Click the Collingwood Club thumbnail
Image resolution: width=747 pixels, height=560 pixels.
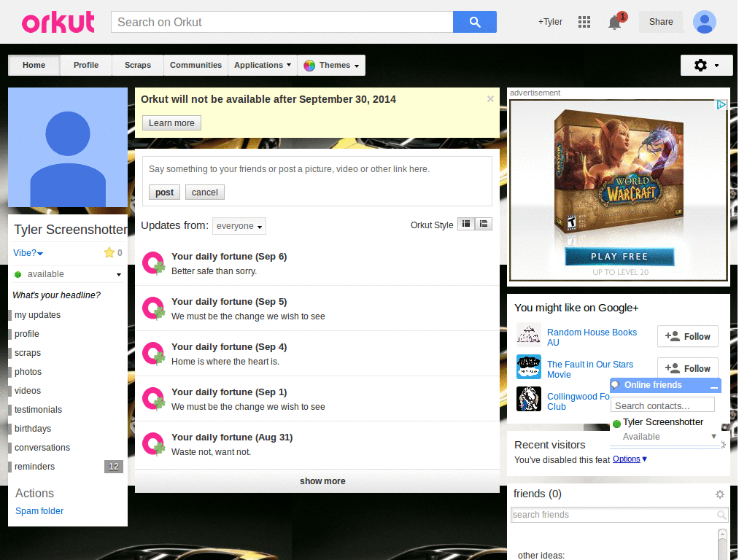529,399
